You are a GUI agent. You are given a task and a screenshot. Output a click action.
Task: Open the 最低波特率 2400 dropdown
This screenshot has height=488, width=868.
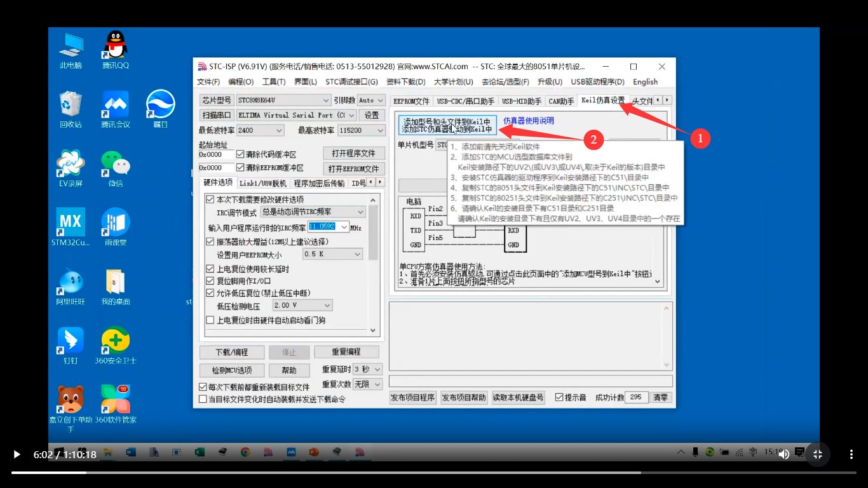[260, 130]
